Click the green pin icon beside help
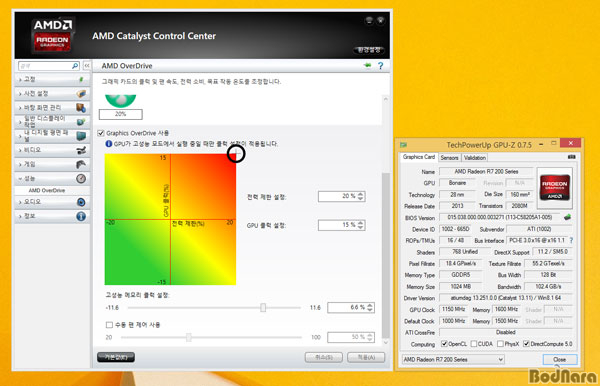600x386 pixels. (x=367, y=65)
